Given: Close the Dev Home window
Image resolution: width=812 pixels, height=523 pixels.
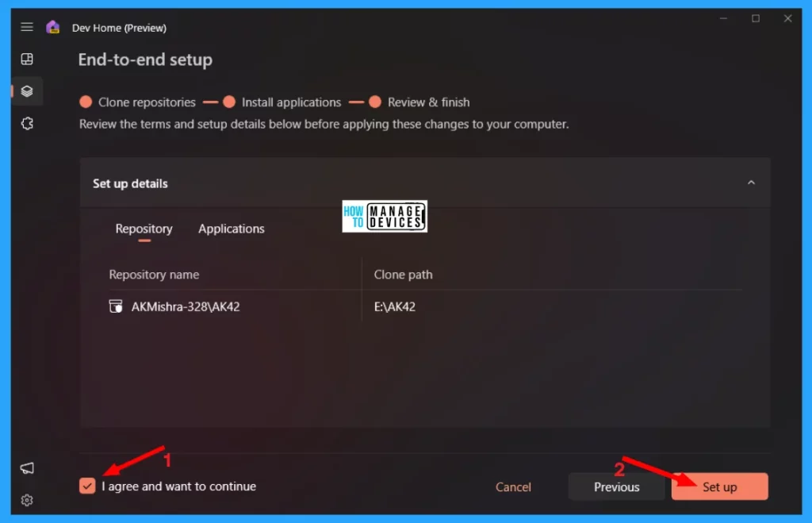Looking at the screenshot, I should 787,19.
